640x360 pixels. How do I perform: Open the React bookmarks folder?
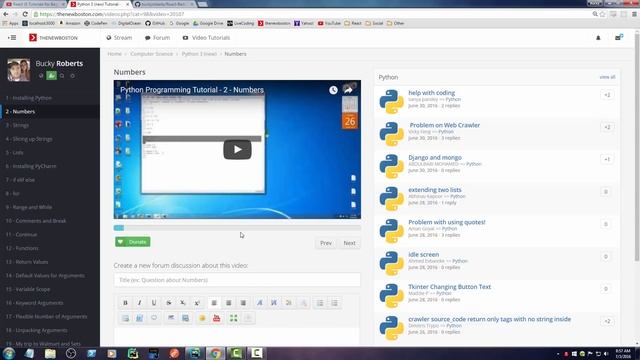(x=353, y=23)
